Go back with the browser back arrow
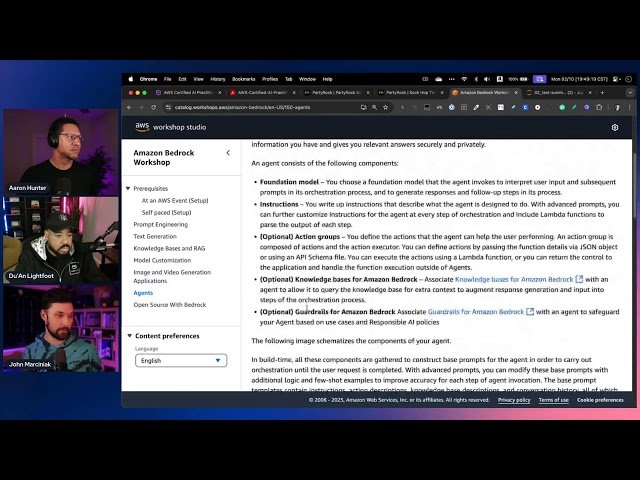Image resolution: width=640 pixels, height=480 pixels. click(x=129, y=107)
